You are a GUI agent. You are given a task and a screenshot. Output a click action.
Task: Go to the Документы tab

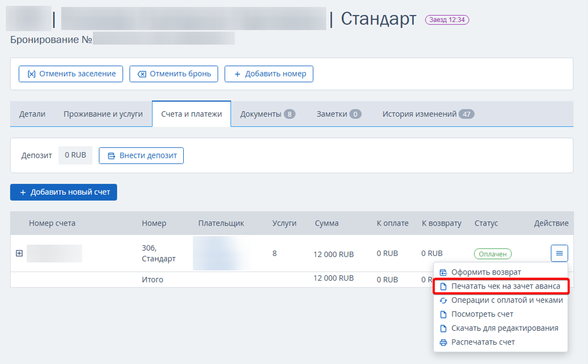point(267,114)
